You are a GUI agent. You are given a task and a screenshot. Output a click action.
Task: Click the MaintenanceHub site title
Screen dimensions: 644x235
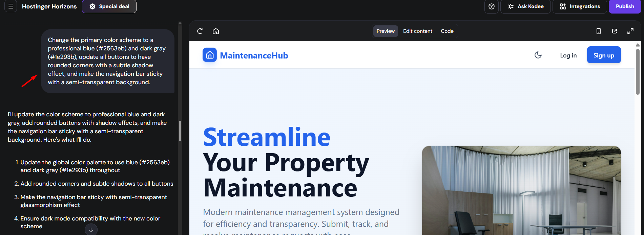[x=254, y=55]
